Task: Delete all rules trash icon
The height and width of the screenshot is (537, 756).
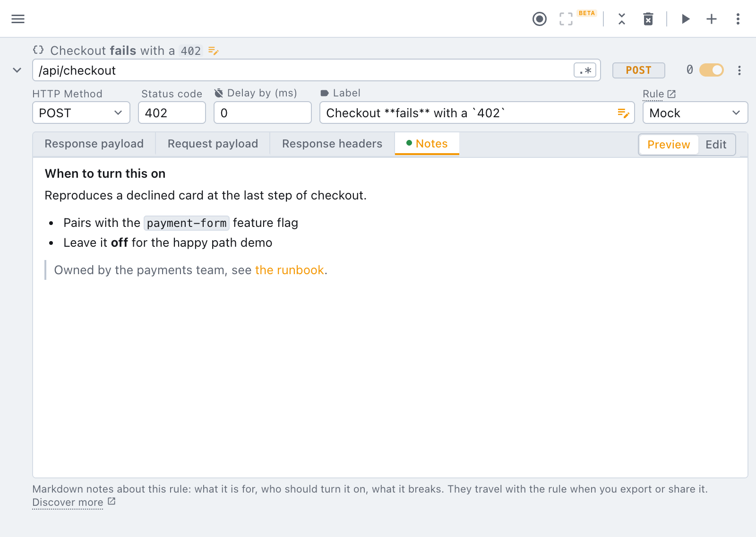Action: click(x=648, y=19)
